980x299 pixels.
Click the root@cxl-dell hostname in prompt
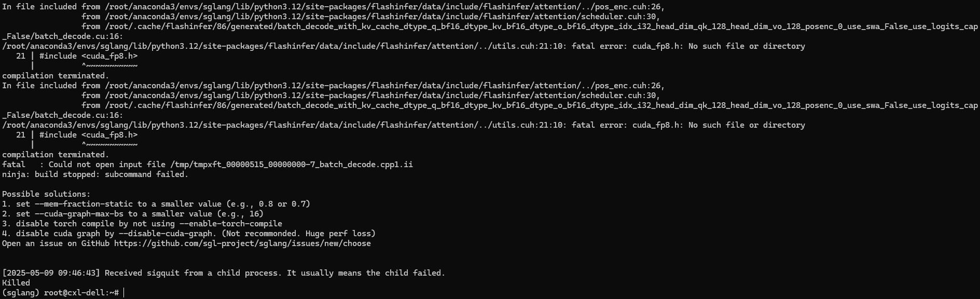tap(74, 293)
